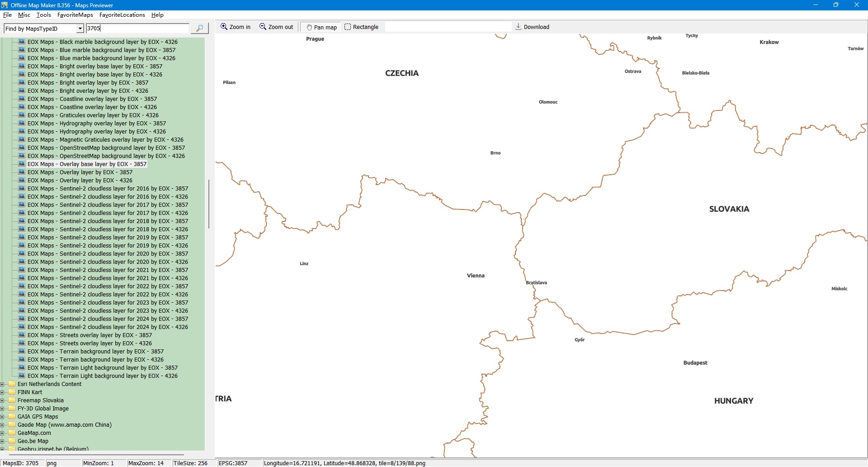Viewport: 868px width, 467px height.
Task: Click the Geo.be Map folder icon
Action: (12, 441)
